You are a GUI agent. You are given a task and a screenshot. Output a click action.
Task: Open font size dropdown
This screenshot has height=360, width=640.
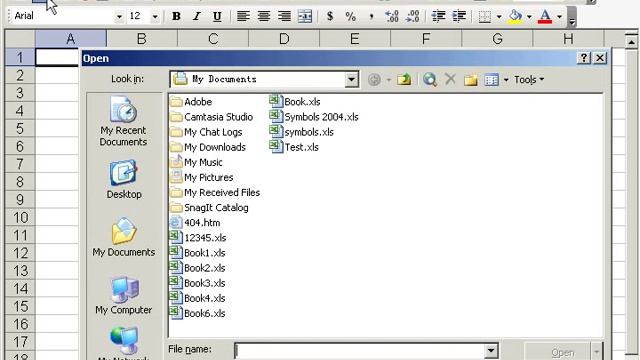tap(155, 17)
